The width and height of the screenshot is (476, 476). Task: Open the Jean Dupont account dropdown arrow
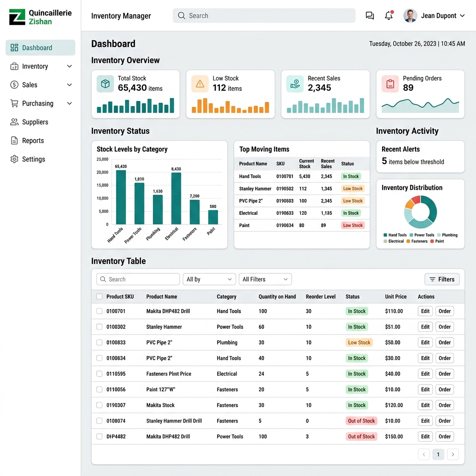coord(463,15)
